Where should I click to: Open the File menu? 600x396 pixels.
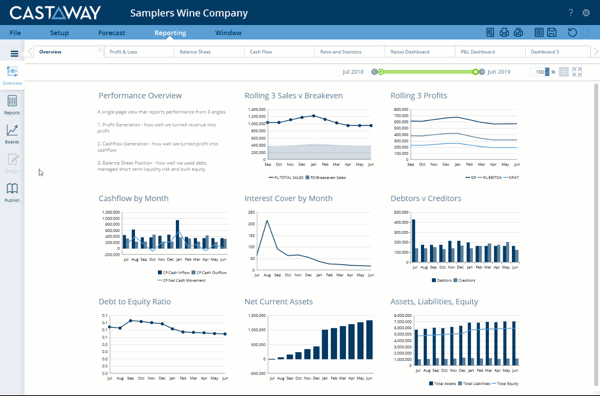click(x=15, y=33)
